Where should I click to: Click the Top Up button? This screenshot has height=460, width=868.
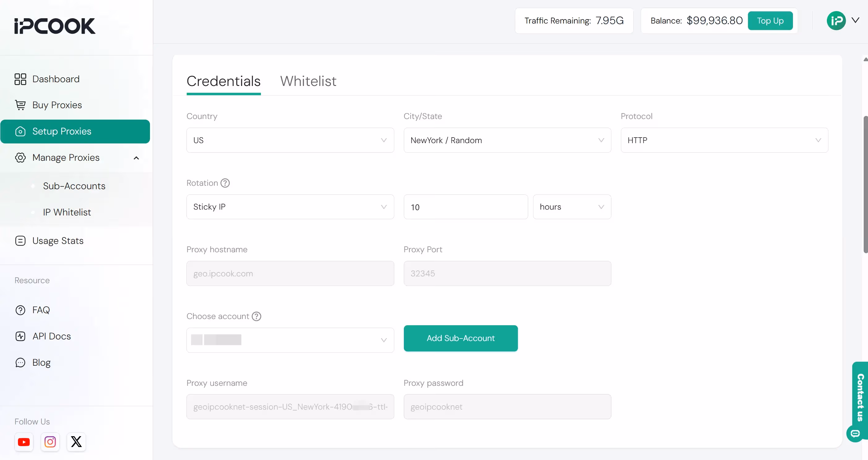pyautogui.click(x=770, y=20)
